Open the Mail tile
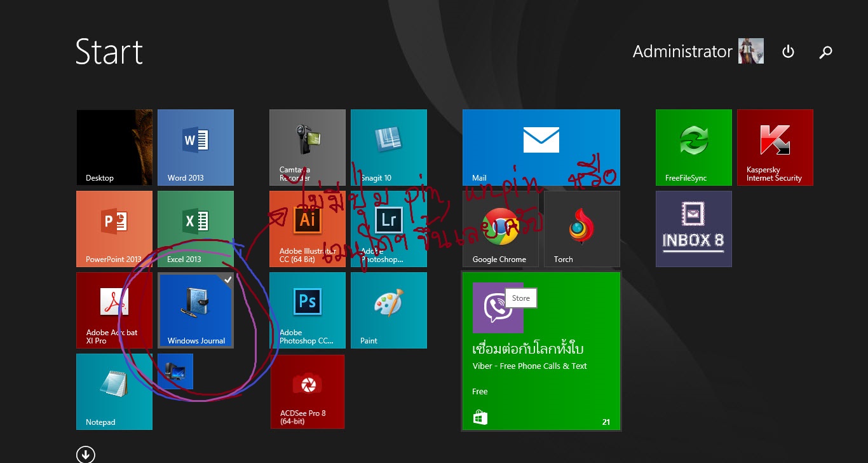The width and height of the screenshot is (868, 463). (541, 148)
